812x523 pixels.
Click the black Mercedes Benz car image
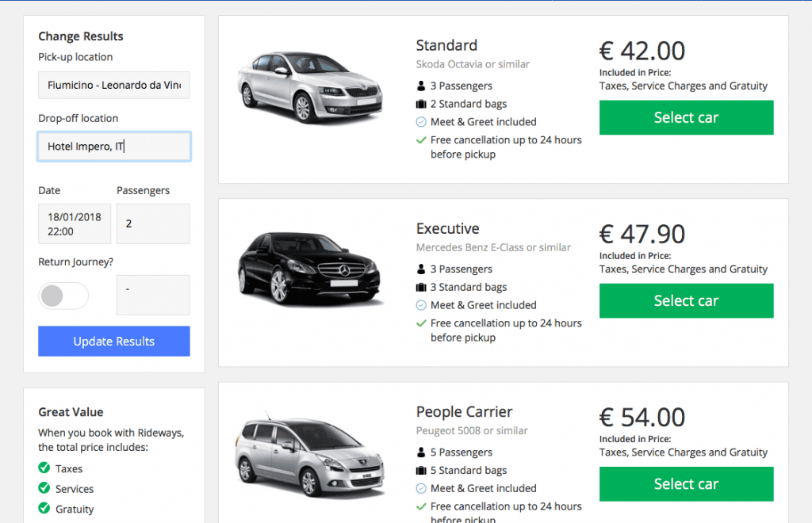click(x=310, y=268)
